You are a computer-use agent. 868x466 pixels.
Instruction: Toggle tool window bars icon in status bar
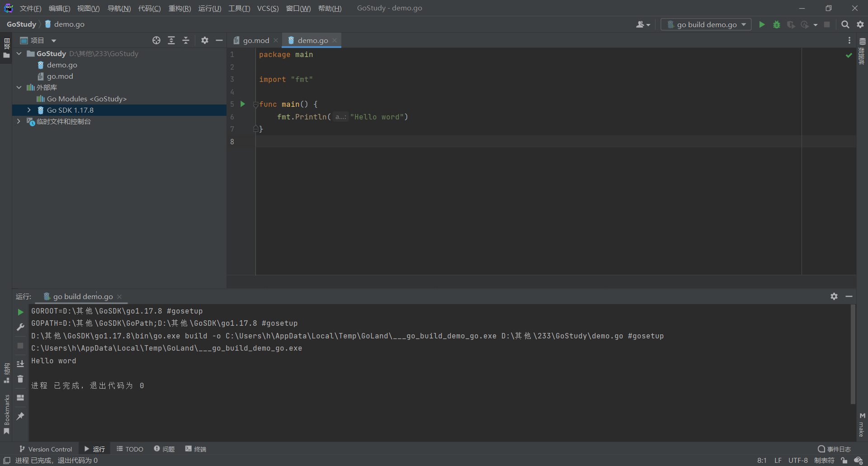[x=7, y=460]
